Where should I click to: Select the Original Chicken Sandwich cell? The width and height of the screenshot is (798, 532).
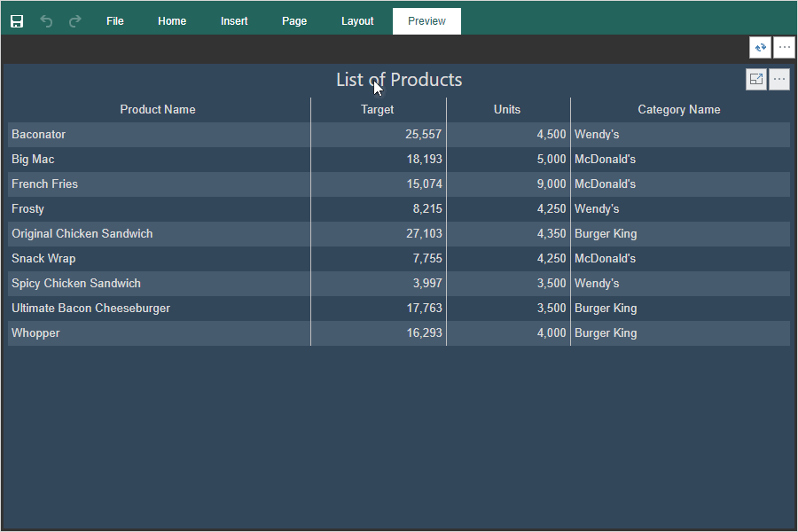pyautogui.click(x=160, y=234)
